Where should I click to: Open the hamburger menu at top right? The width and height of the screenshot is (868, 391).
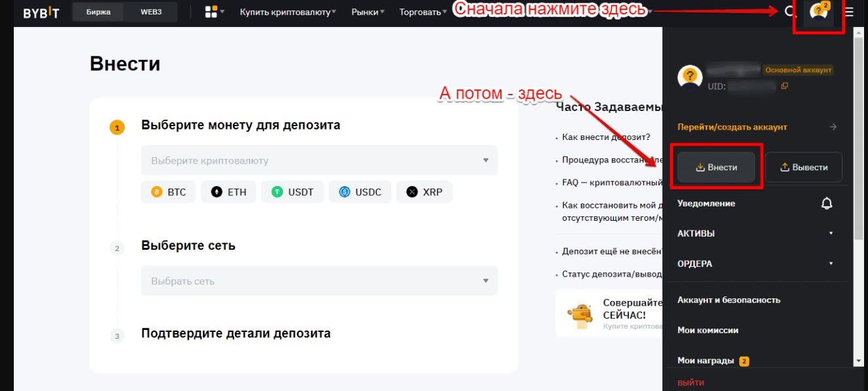point(850,11)
